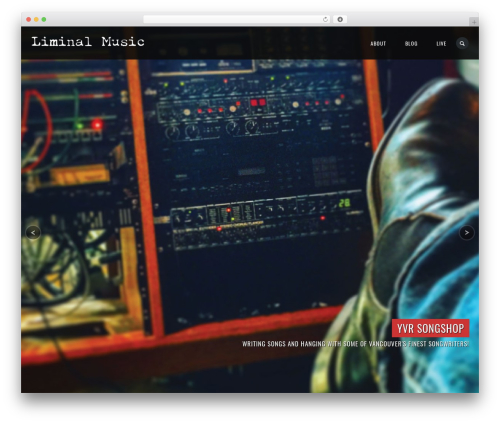Click the browser download indicator icon
Image resolution: width=500 pixels, height=423 pixels.
click(340, 20)
